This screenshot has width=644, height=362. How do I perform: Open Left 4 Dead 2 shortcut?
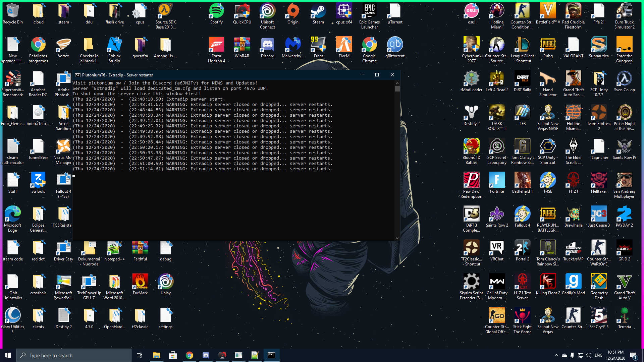pyautogui.click(x=497, y=82)
